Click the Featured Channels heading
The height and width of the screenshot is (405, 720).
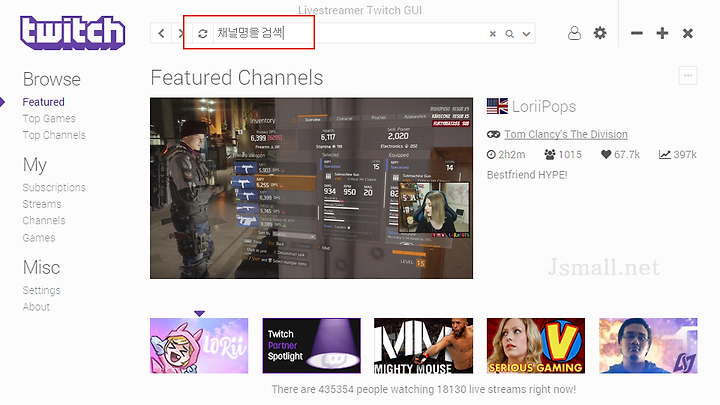tap(237, 78)
